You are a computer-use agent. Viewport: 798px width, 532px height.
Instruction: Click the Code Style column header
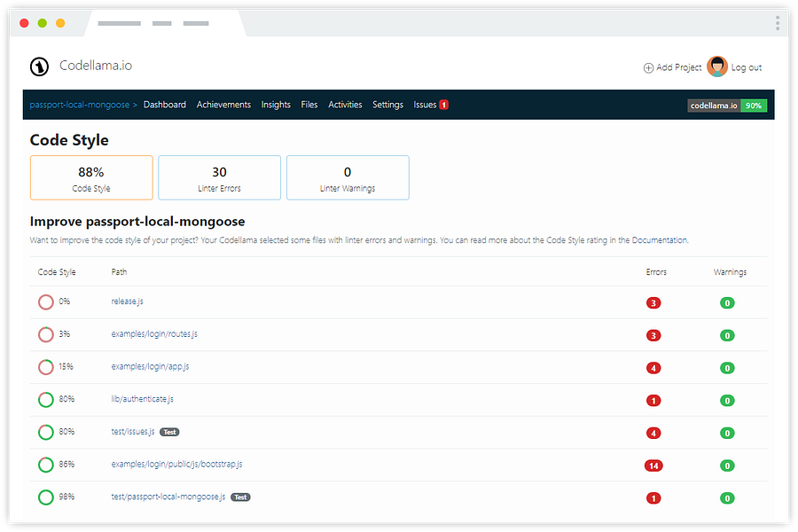57,272
